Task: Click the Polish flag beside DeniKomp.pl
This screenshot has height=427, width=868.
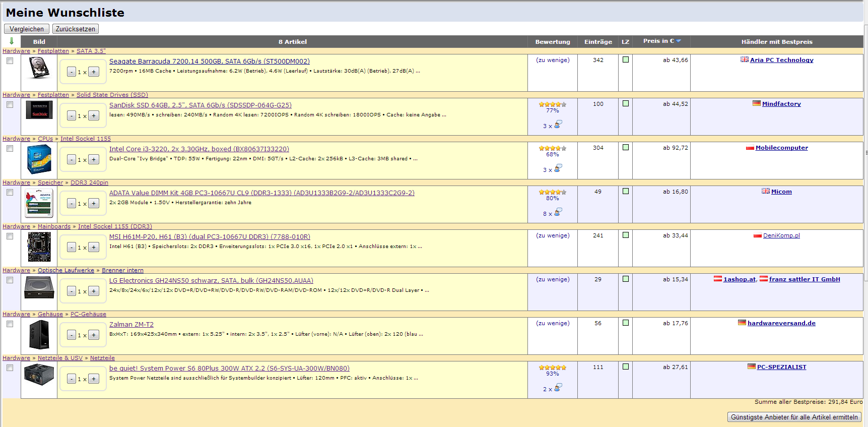Action: coord(757,235)
